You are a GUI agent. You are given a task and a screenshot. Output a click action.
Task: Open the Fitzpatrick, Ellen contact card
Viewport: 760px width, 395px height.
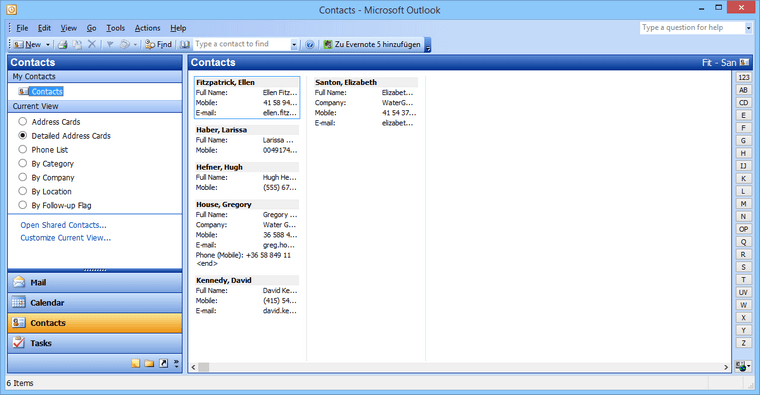coord(247,97)
